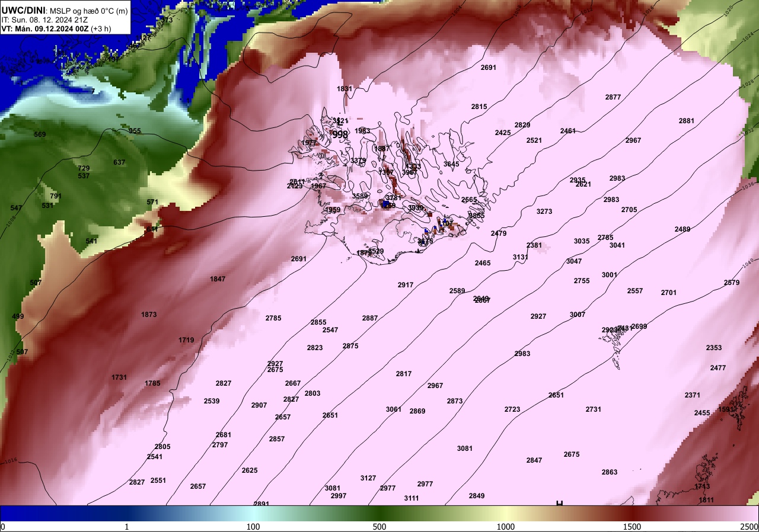Click the 1719 value on the map
Image resolution: width=759 pixels, height=532 pixels.
coord(186,340)
